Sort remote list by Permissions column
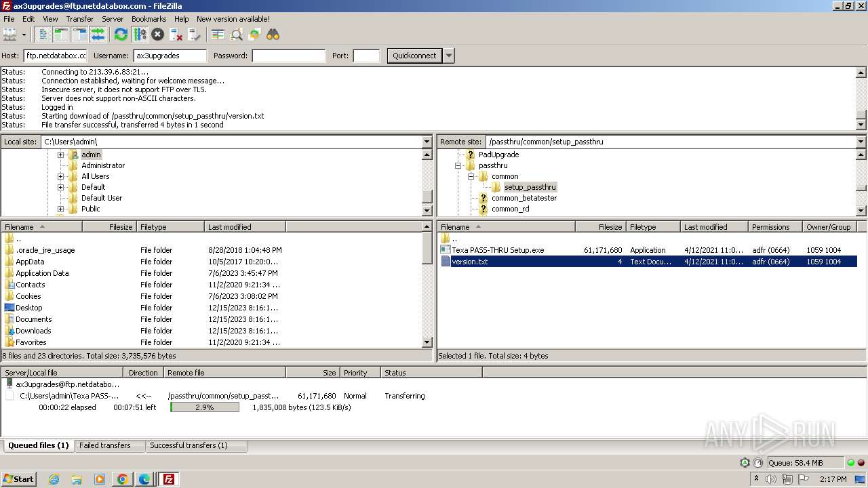The height and width of the screenshot is (488, 868). [x=775, y=227]
